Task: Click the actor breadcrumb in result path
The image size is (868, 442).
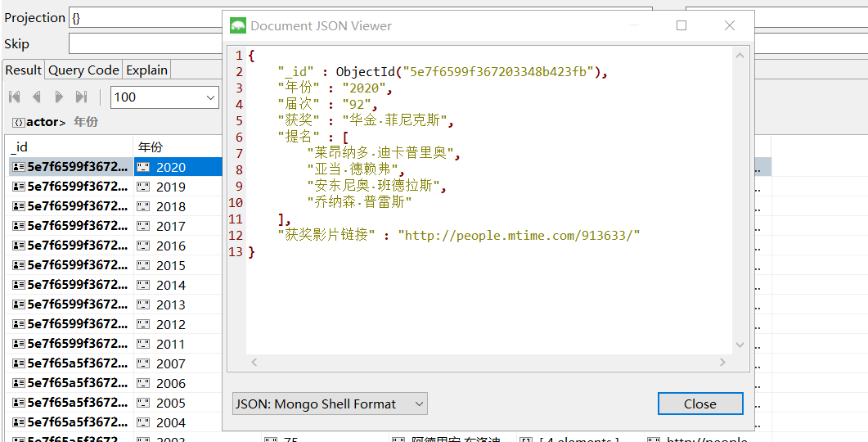Action: click(46, 122)
